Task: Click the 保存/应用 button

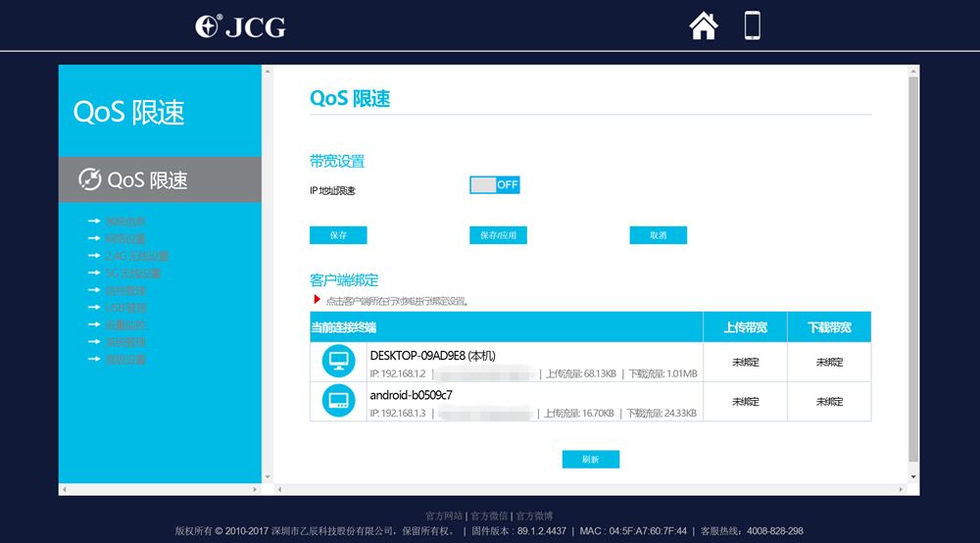Action: point(498,235)
